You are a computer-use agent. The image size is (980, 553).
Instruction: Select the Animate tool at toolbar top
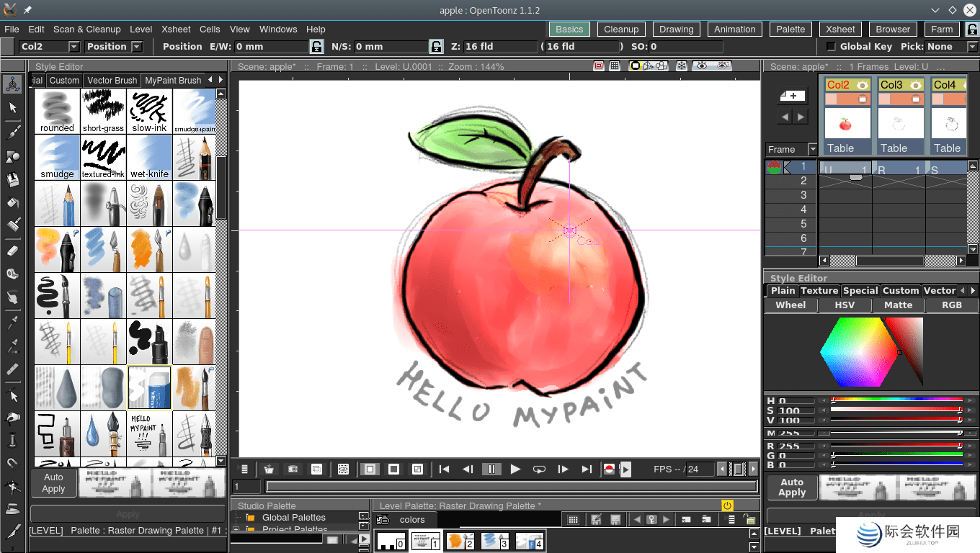[x=12, y=84]
